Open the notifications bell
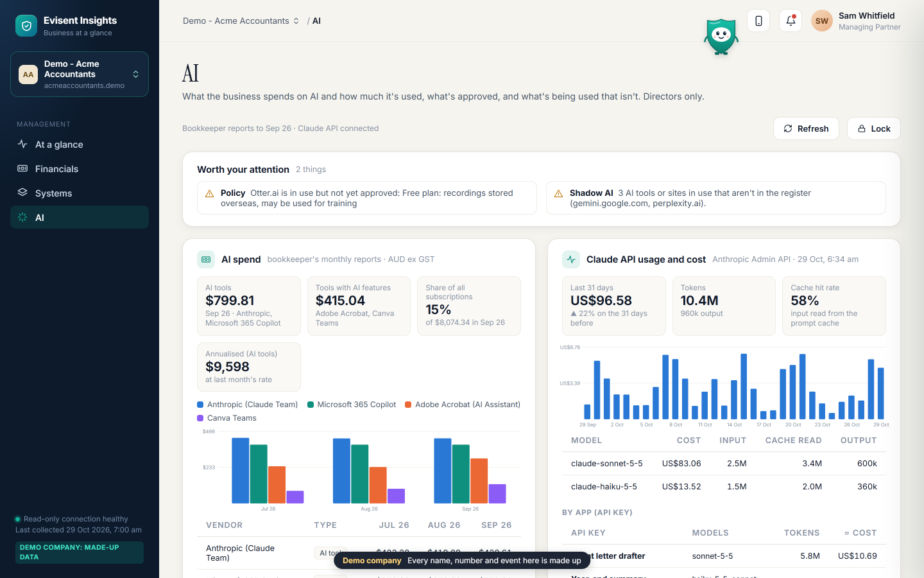Image resolution: width=924 pixels, height=578 pixels. (x=791, y=21)
